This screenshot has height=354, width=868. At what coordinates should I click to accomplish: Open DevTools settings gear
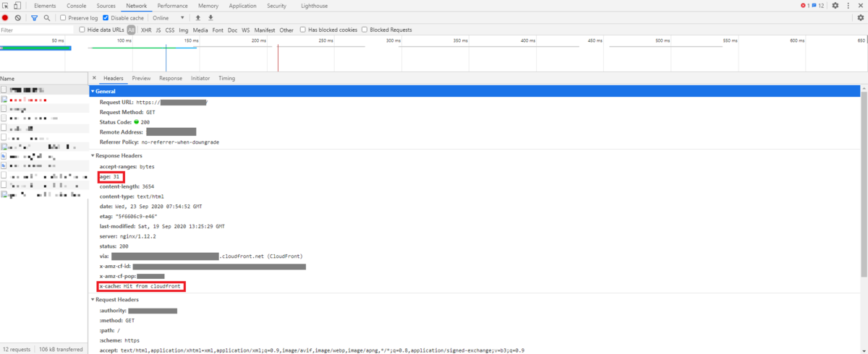[x=835, y=6]
